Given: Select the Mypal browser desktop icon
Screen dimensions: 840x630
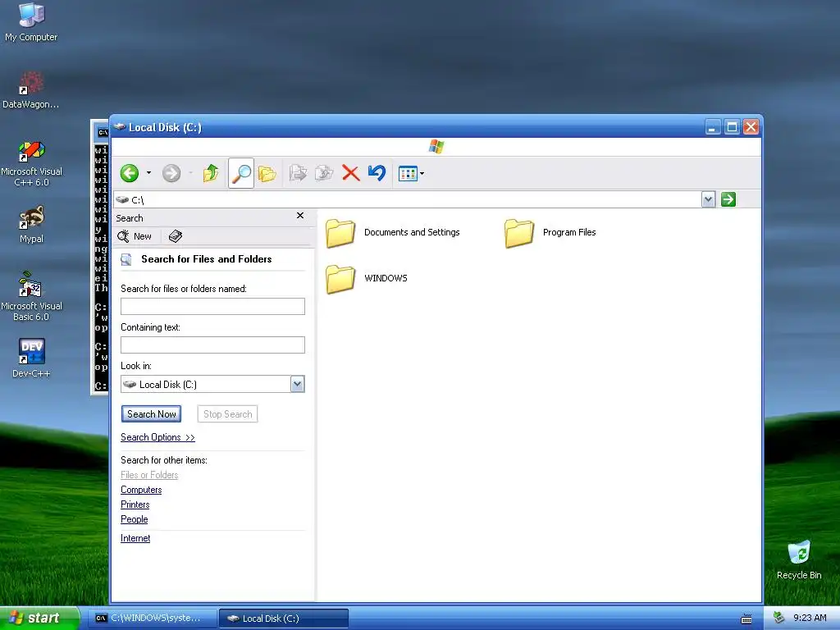Looking at the screenshot, I should pos(31,225).
